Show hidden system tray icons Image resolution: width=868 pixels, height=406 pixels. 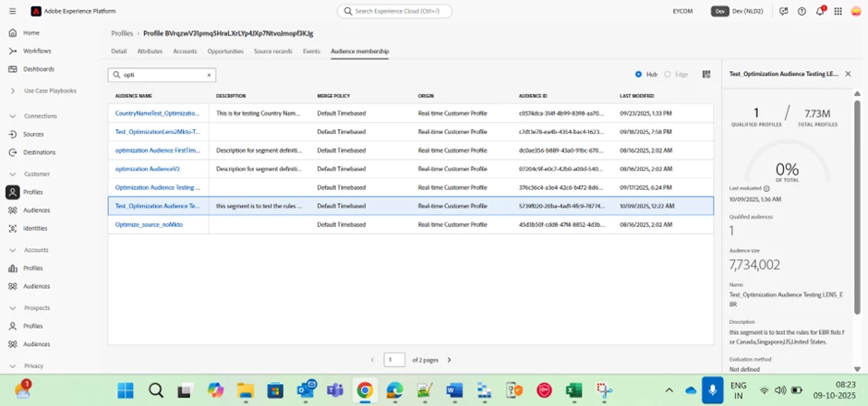pyautogui.click(x=669, y=390)
